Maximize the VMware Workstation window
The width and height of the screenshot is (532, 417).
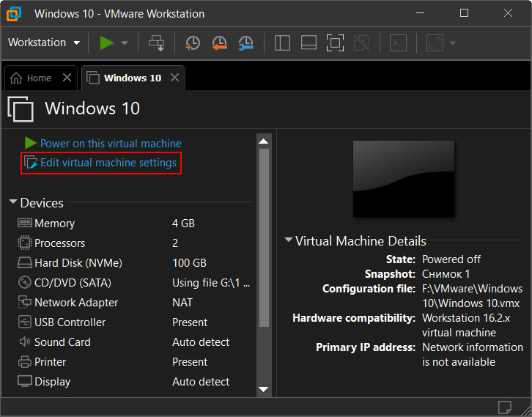[464, 13]
